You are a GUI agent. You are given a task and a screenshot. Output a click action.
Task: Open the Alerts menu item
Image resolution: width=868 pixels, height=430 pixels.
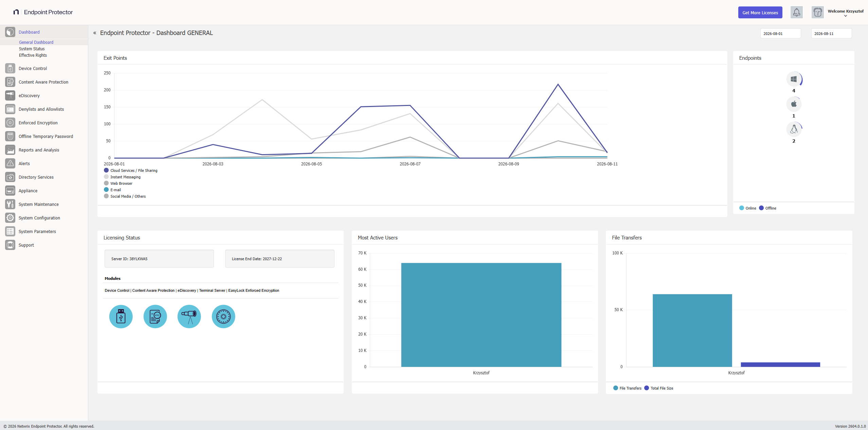click(24, 163)
